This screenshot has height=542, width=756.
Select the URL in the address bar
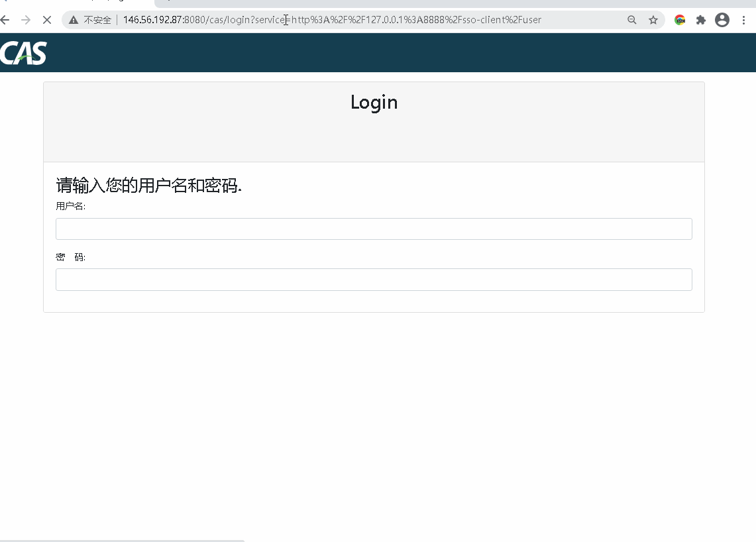pos(331,20)
